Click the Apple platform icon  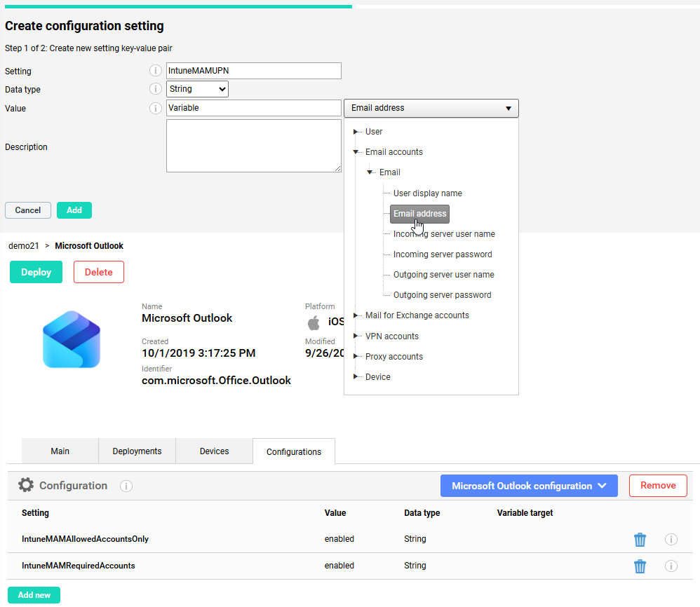pos(314,322)
